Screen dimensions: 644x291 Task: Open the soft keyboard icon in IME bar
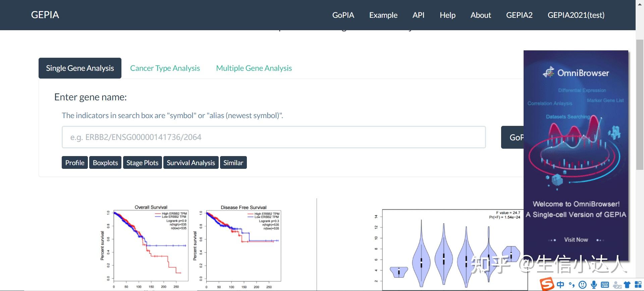(x=605, y=285)
